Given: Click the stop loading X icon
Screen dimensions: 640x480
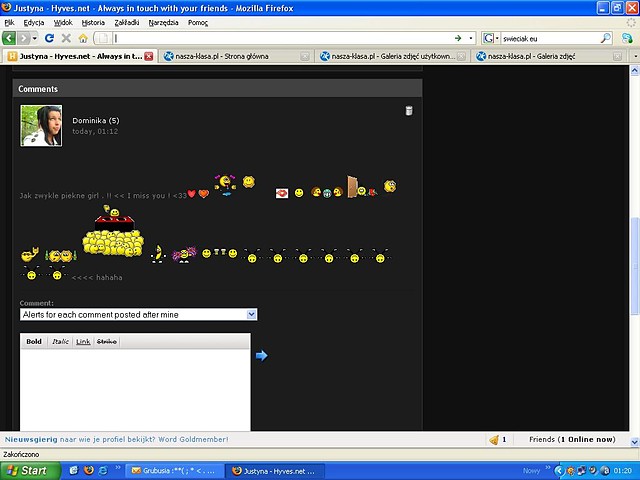Looking at the screenshot, I should [x=66, y=38].
